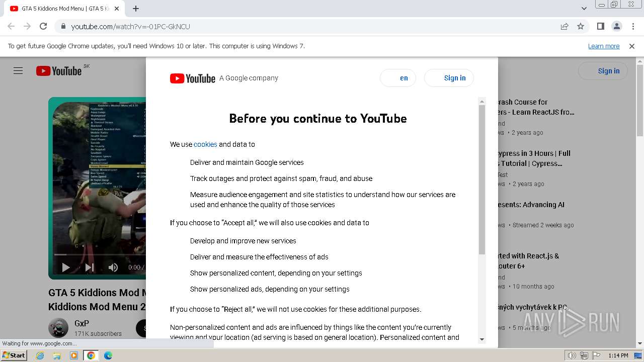
Task: Click Sign in inside consent dialog
Action: [449, 78]
